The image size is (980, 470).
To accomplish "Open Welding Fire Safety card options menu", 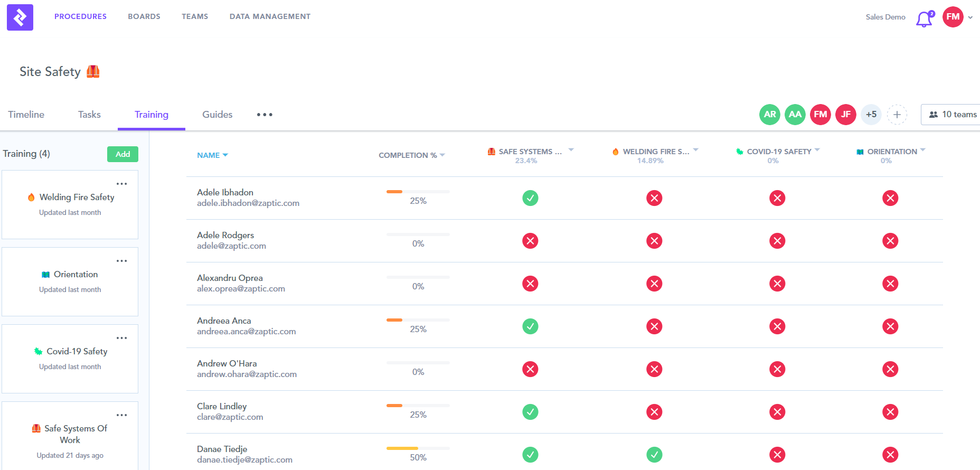I will tap(121, 184).
